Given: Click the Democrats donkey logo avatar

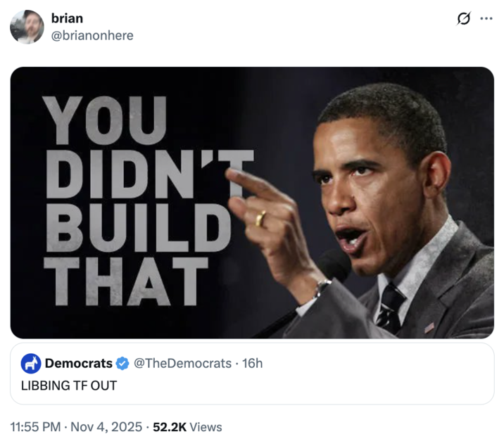Looking at the screenshot, I should tap(31, 363).
